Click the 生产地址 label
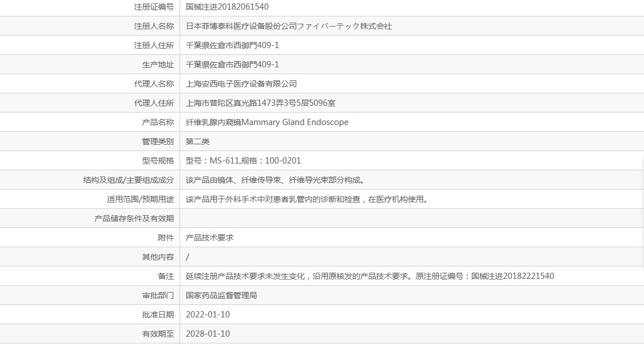Screen dimensions: 644x344 click(158, 64)
